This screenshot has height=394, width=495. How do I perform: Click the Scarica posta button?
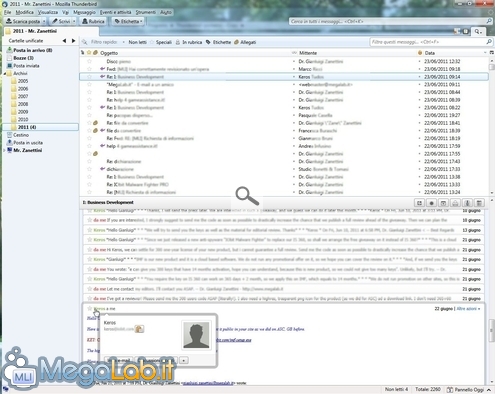[23, 21]
